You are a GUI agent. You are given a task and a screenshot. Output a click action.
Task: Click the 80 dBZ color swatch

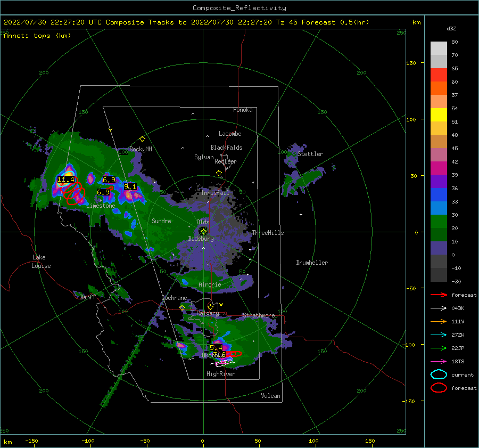point(439,48)
